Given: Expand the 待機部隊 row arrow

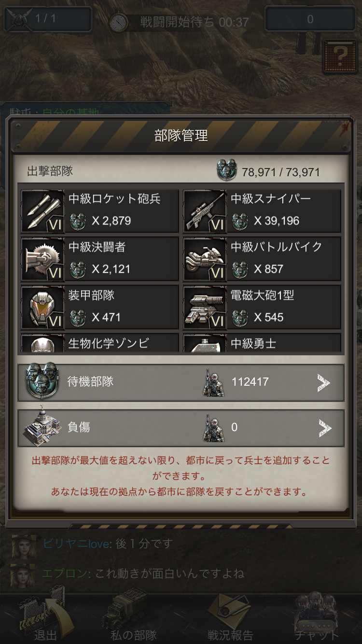Looking at the screenshot, I should 324,382.
